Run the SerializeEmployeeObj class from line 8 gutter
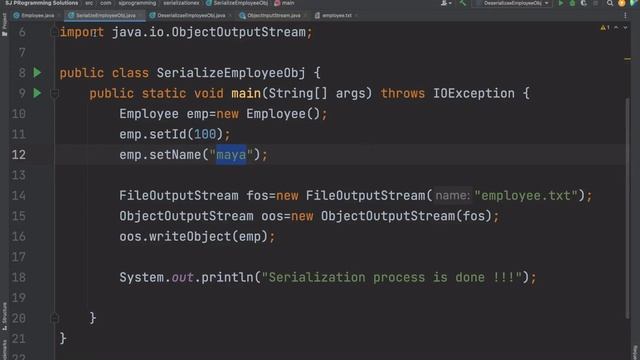Viewport: 640px width, 360px height. point(37,73)
